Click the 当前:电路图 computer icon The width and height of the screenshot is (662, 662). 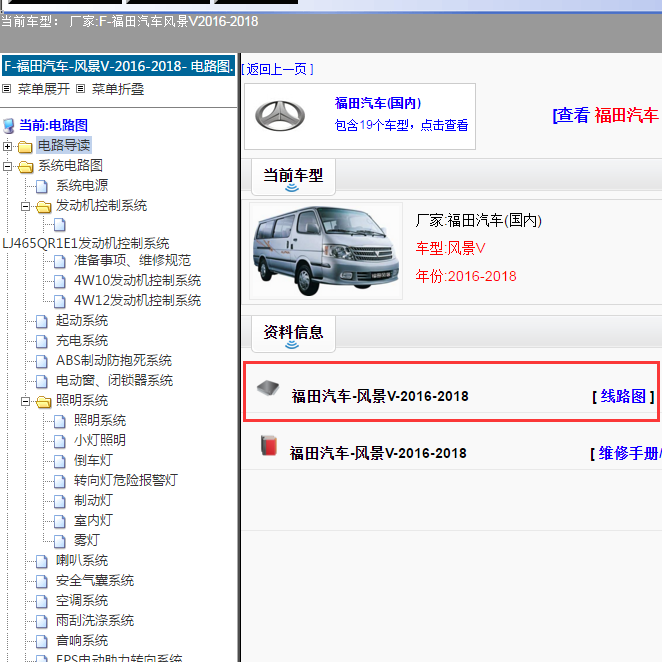[8, 126]
